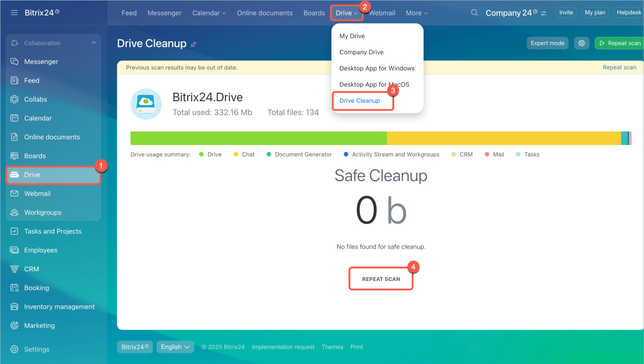Click the hamburger menu icon beside Bitrix24
The image size is (644, 364).
pyautogui.click(x=14, y=13)
